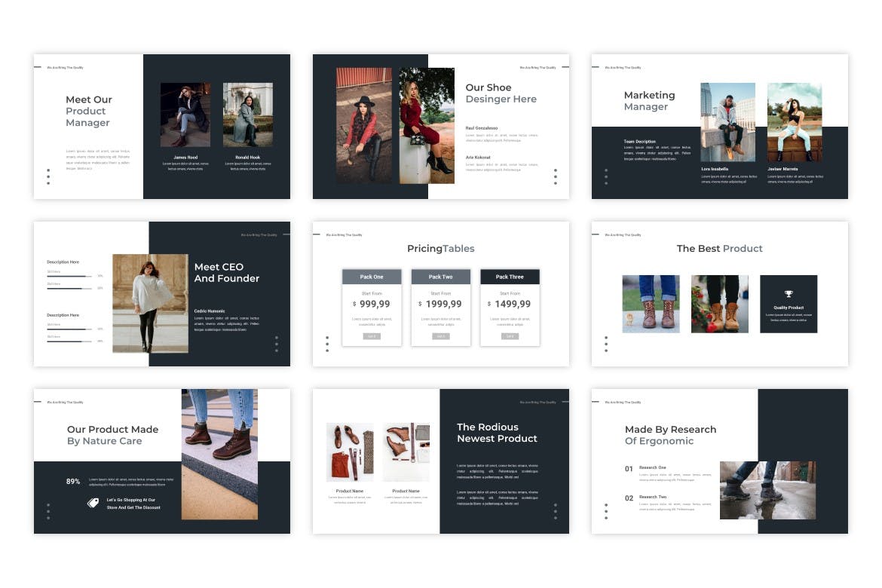Click the "Let's Go Shopping" discount text
The height and width of the screenshot is (588, 882).
[x=133, y=504]
